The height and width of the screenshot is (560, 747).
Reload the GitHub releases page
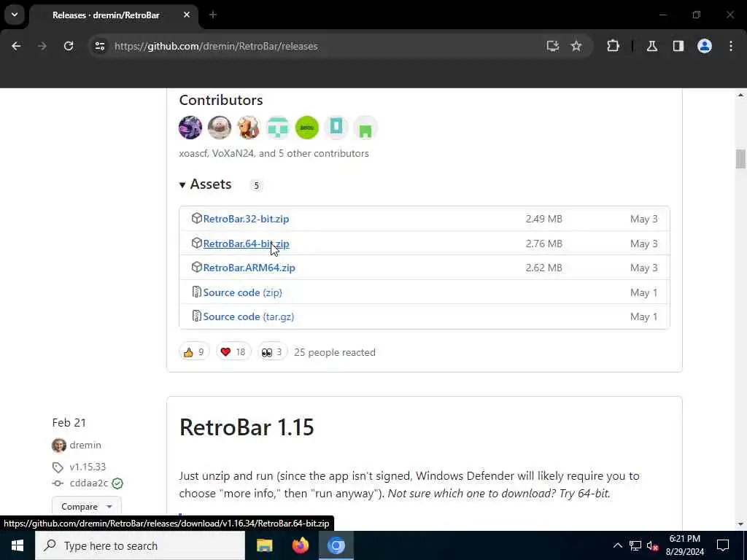pos(69,46)
